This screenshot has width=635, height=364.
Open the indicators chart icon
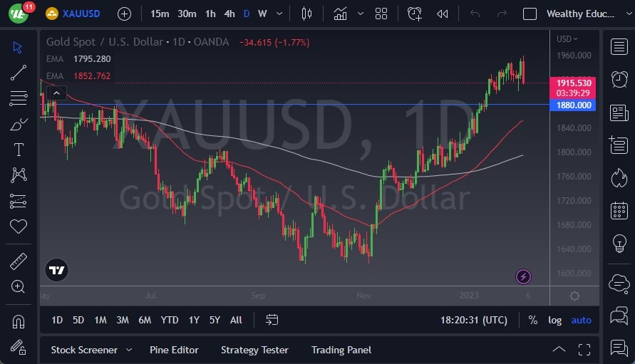[341, 14]
